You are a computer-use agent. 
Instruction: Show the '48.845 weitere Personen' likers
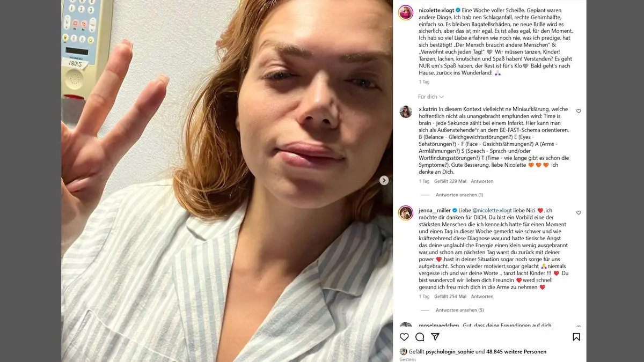pos(516,352)
